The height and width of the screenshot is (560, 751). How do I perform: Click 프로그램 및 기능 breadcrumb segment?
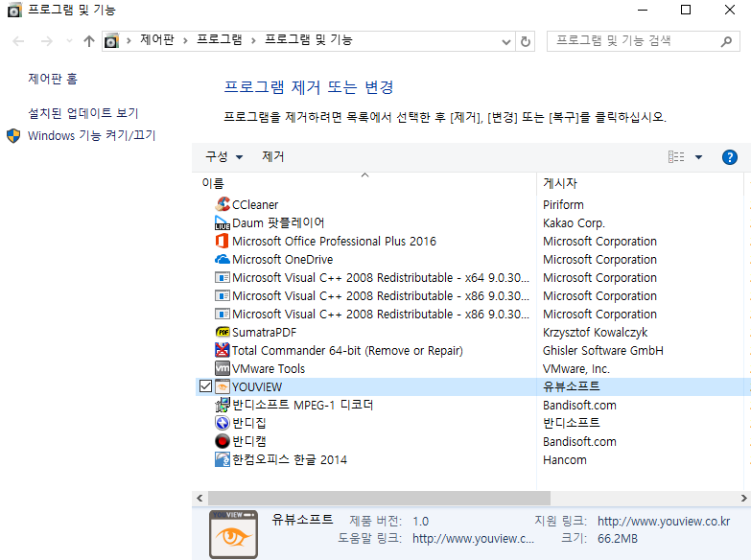(x=309, y=39)
